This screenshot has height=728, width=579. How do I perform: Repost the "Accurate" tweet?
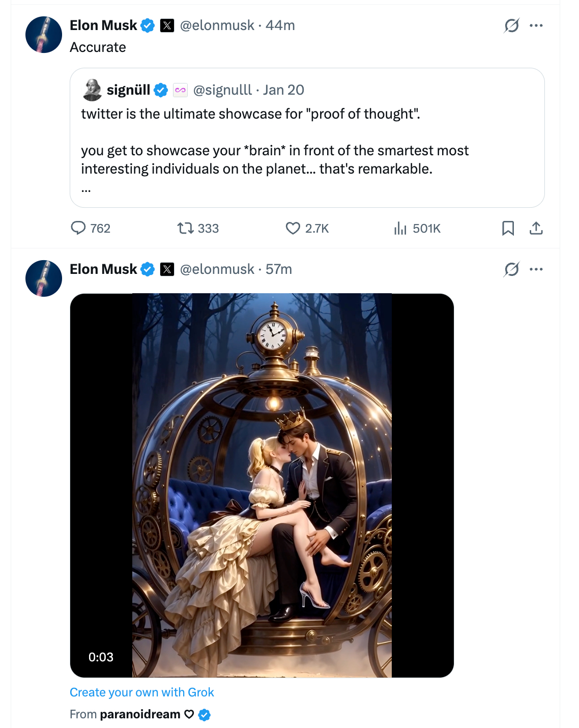tap(186, 228)
